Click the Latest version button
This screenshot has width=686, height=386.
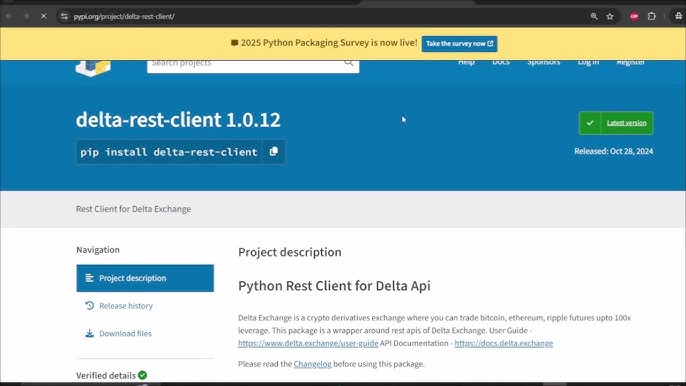[616, 123]
